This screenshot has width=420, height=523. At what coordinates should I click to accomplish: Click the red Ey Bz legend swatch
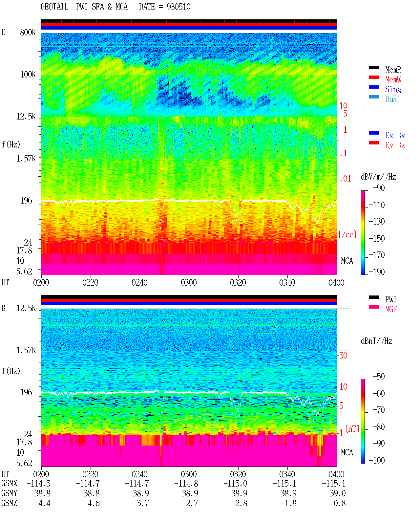click(x=374, y=143)
